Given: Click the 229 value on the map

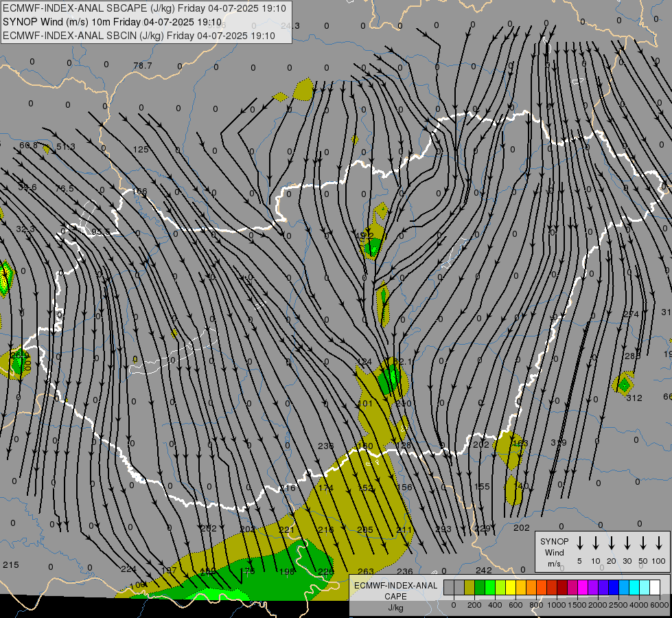Looking at the screenshot, I should point(483,529).
